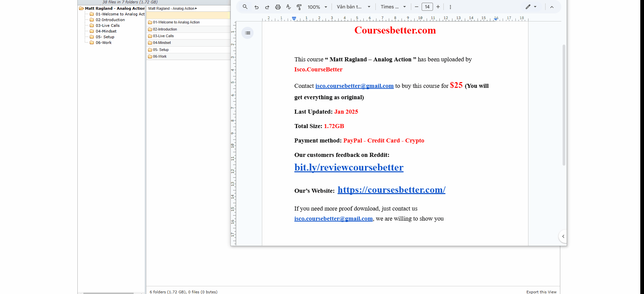Run the spelling and grammar check
Image resolution: width=644 pixels, height=294 pixels.
pos(288,7)
